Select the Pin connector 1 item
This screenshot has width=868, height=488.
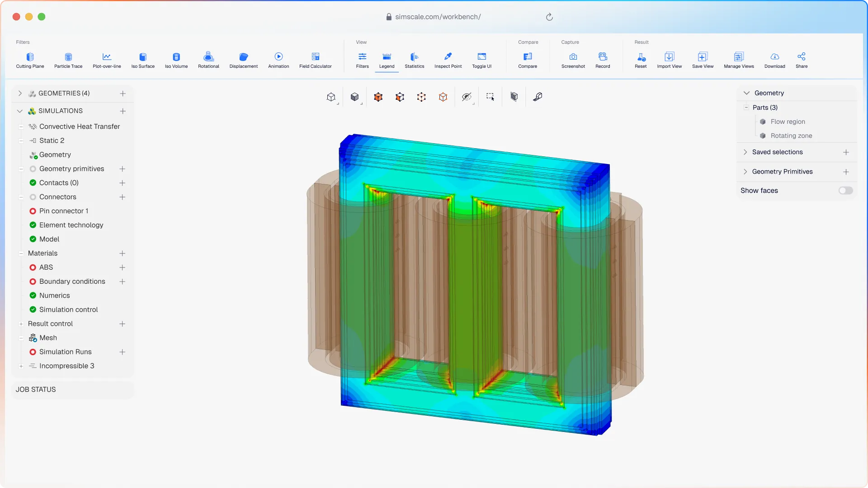click(64, 211)
